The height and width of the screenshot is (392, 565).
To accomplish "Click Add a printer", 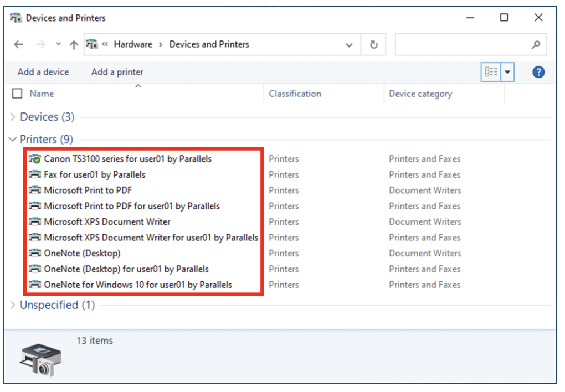I will click(117, 72).
